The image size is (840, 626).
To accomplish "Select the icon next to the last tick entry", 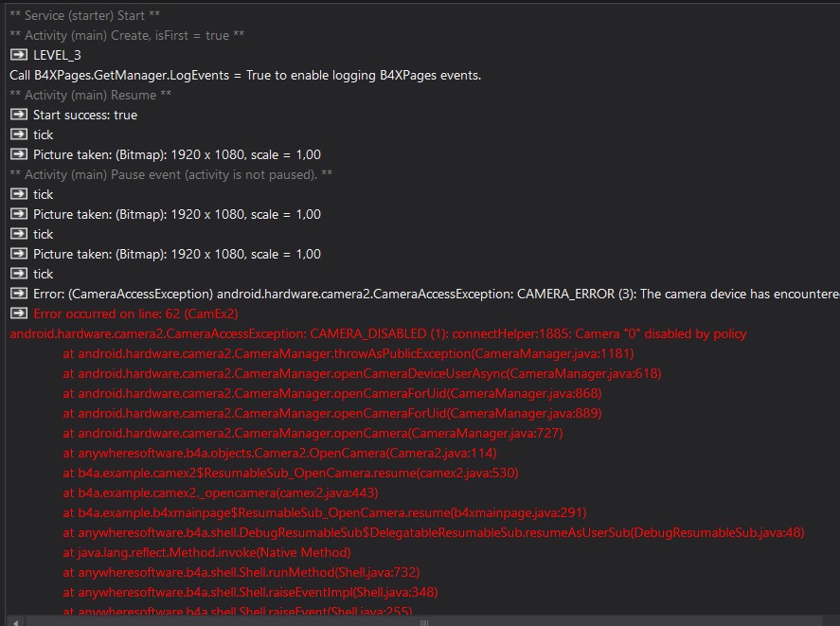I will [x=18, y=274].
